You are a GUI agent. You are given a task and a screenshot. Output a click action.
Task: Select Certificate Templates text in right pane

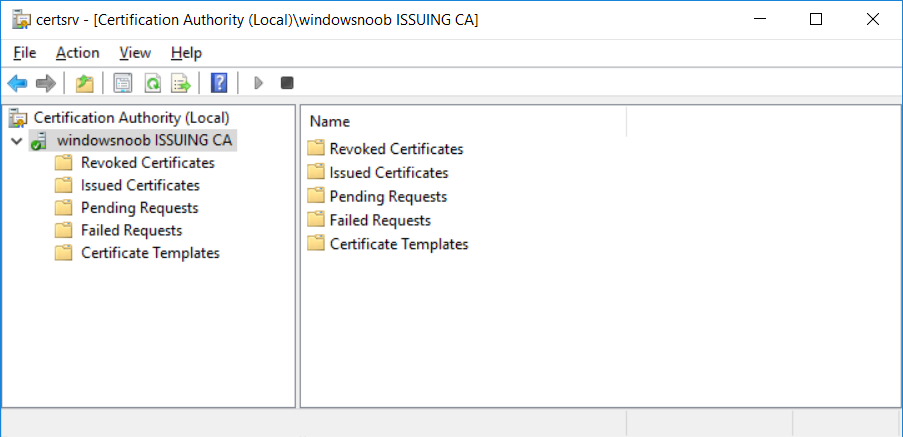pos(399,244)
